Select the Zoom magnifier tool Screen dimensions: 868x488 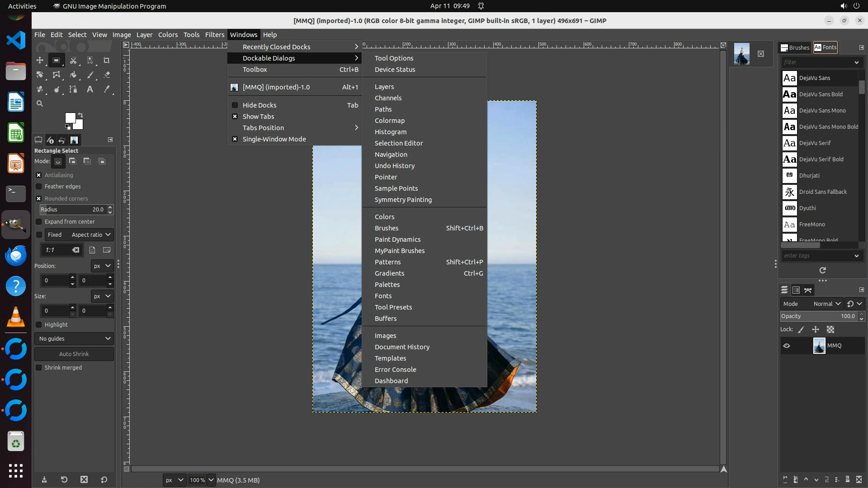40,104
